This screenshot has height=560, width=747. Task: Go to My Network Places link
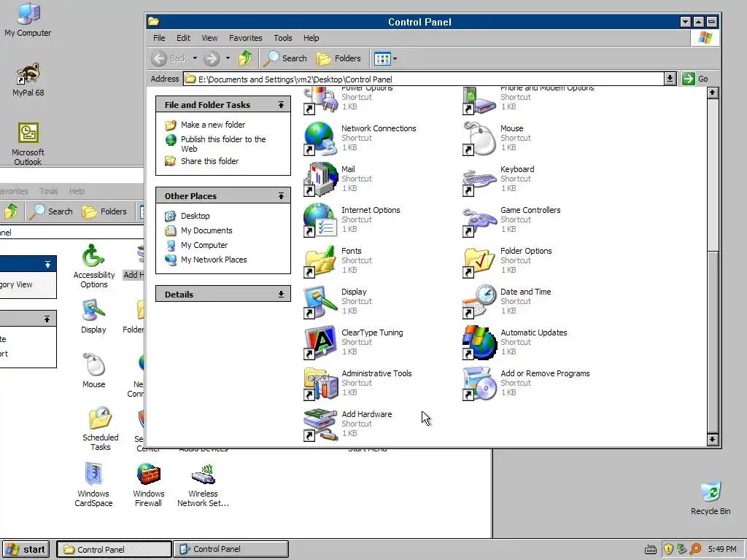click(214, 260)
